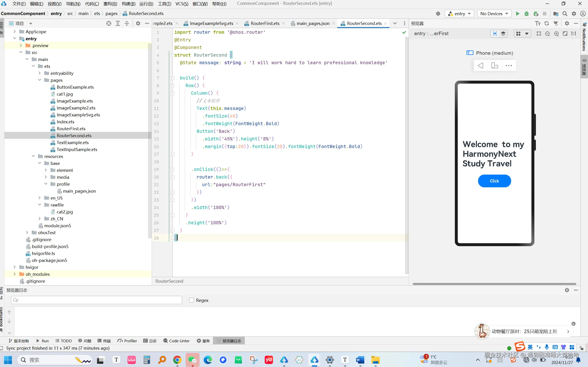Enable the Regex checkbox
Image resolution: width=588 pixels, height=367 pixels.
pyautogui.click(x=191, y=300)
